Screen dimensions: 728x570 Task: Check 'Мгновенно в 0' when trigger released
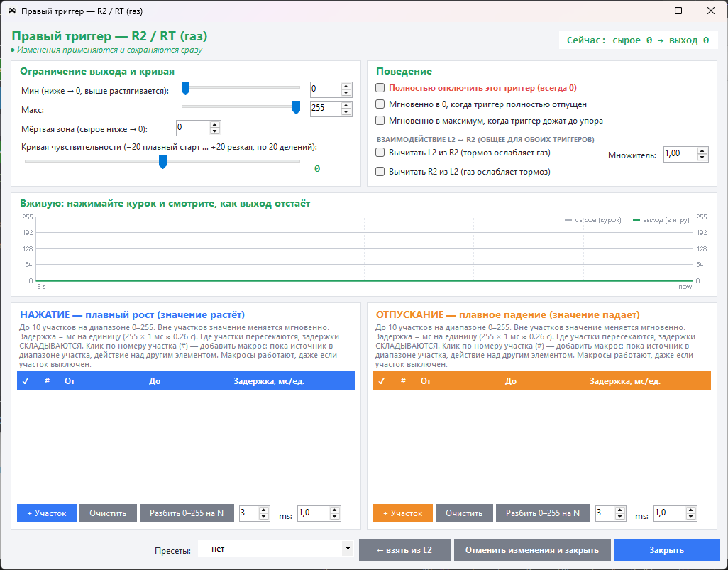pos(380,104)
